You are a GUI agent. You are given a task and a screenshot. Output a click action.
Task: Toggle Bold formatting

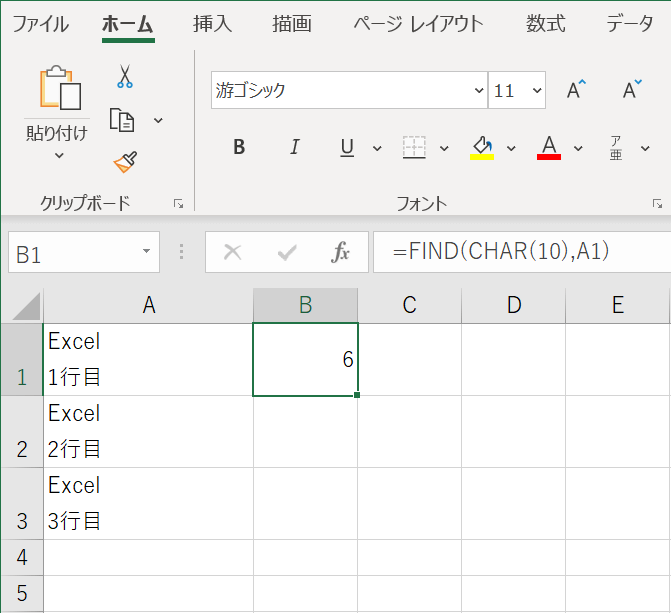[x=239, y=147]
